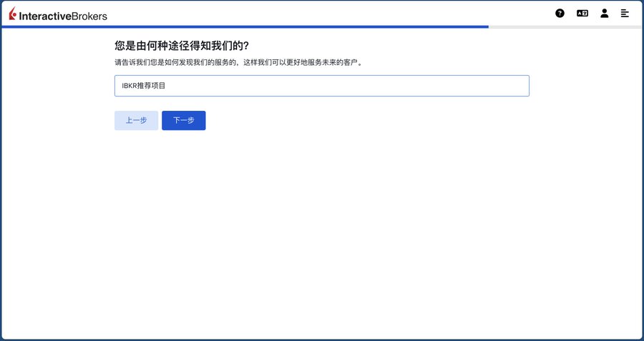This screenshot has width=644, height=341.
Task: Open the hamburger menu icon
Action: [625, 13]
